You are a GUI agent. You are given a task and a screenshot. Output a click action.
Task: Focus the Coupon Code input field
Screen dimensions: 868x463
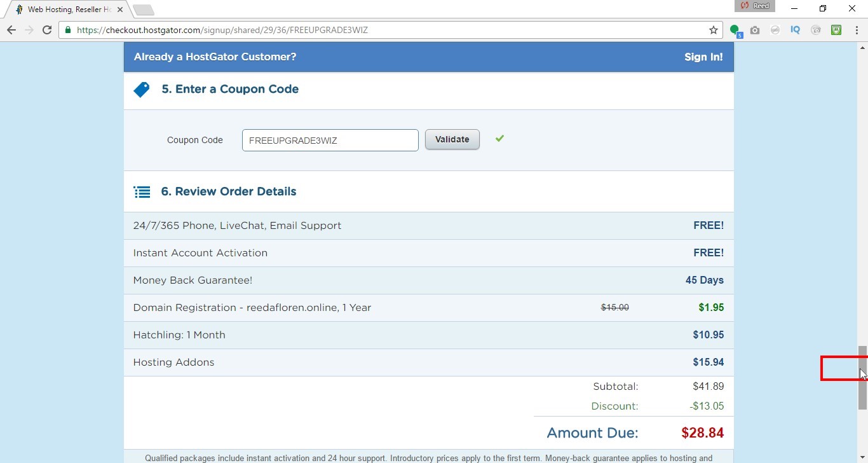pos(330,141)
